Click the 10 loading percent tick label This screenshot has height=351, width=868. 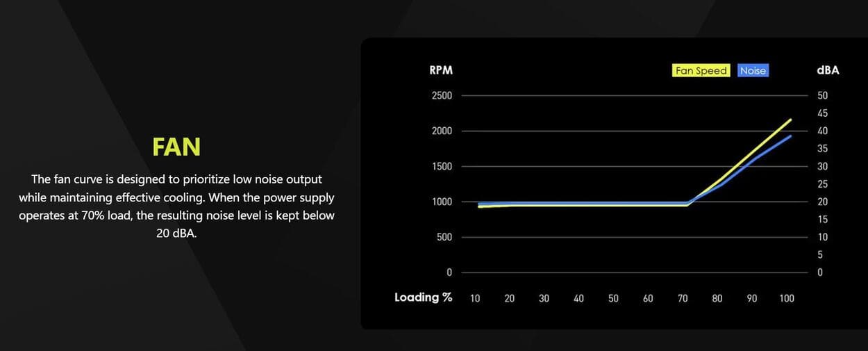[475, 298]
